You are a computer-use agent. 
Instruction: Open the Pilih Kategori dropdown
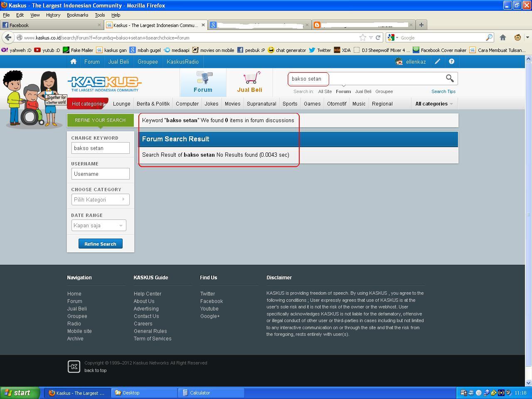[100, 199]
